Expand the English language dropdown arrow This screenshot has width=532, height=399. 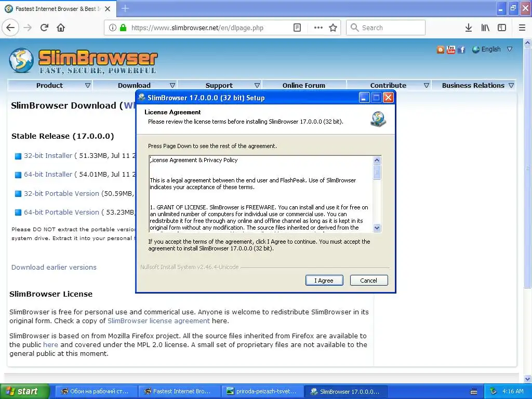pos(510,49)
